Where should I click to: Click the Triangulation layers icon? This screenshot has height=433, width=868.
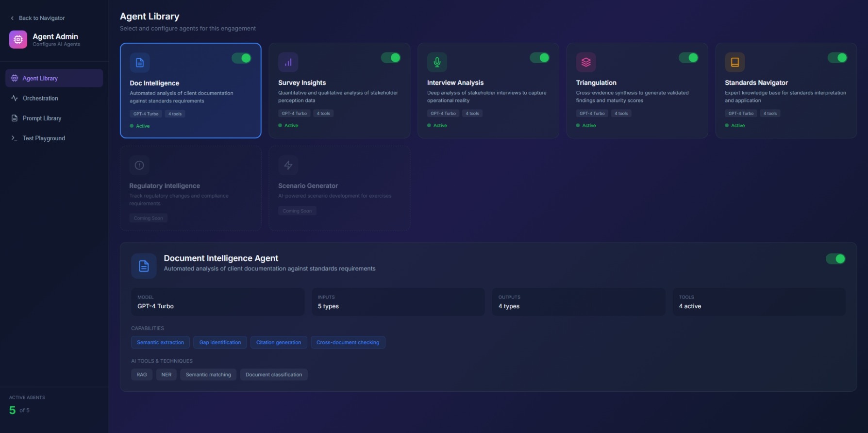(586, 62)
